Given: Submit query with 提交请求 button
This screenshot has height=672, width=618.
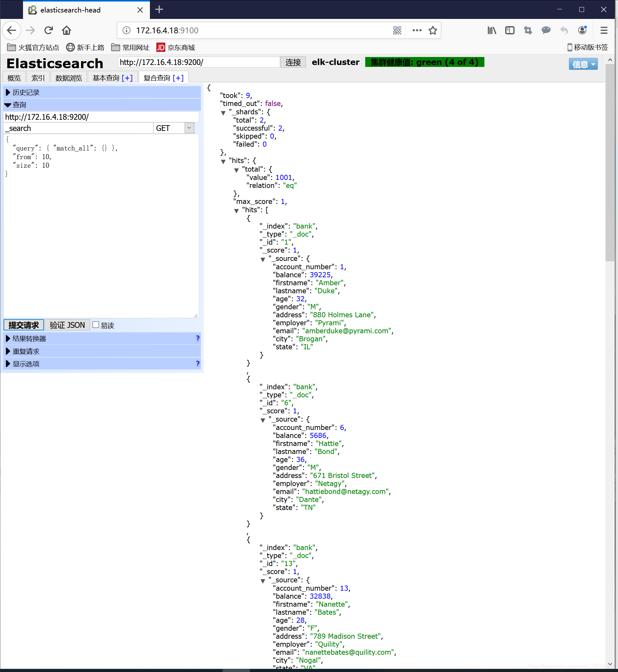Looking at the screenshot, I should tap(24, 325).
